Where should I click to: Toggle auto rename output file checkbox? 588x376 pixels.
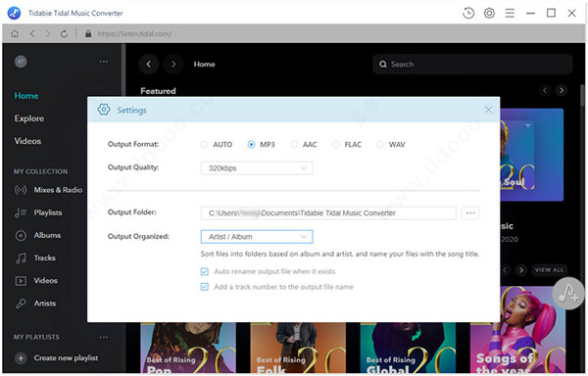205,271
